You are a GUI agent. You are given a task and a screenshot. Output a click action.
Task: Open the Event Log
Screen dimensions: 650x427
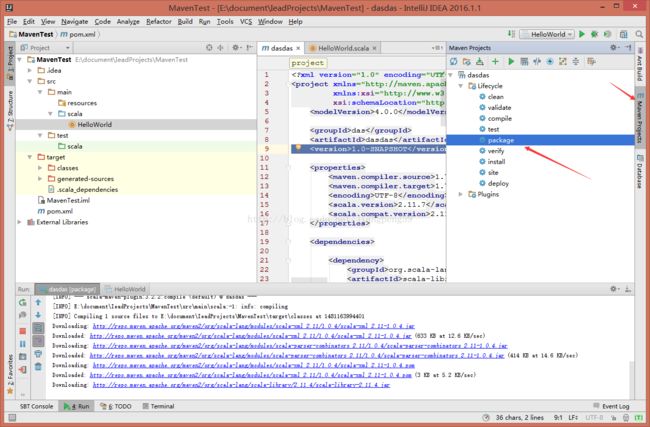click(x=611, y=406)
